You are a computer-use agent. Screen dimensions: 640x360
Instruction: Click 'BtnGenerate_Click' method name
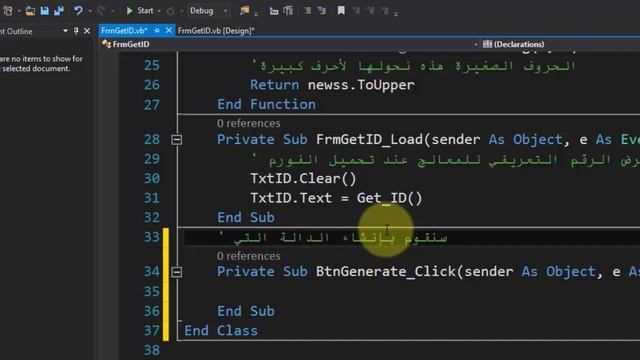[386, 272]
